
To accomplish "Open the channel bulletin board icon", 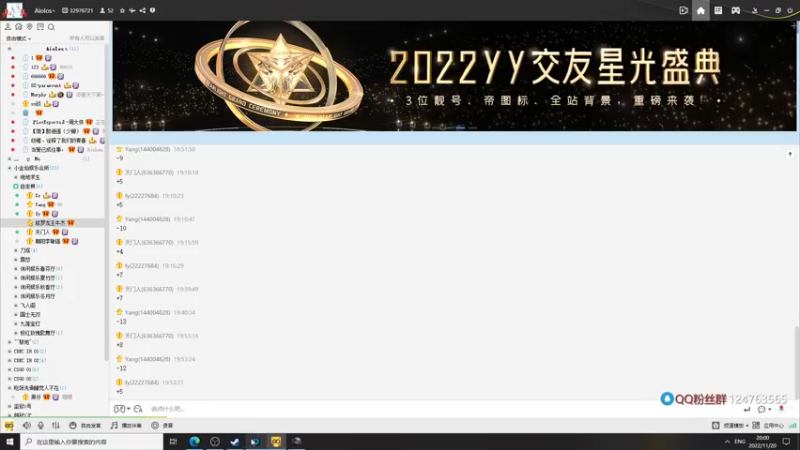I will coord(40,27).
